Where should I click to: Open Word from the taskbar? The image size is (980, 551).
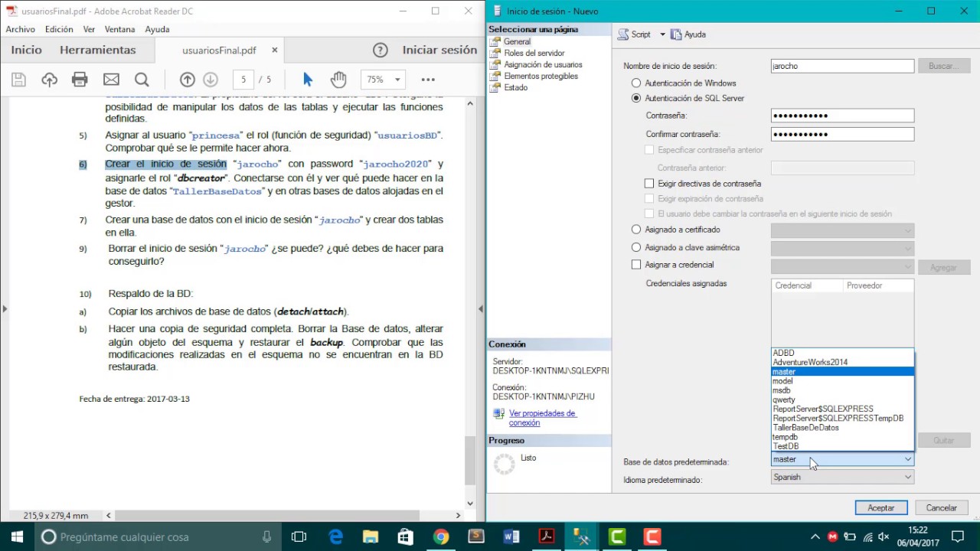click(x=511, y=537)
